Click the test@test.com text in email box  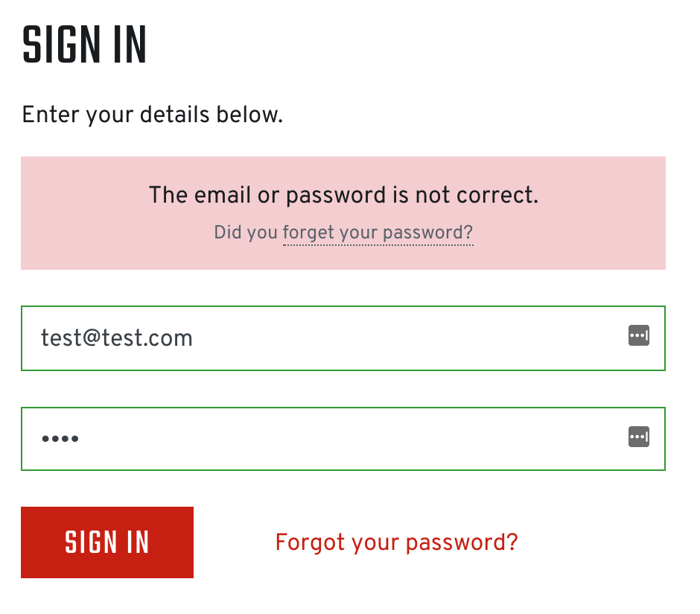click(117, 338)
